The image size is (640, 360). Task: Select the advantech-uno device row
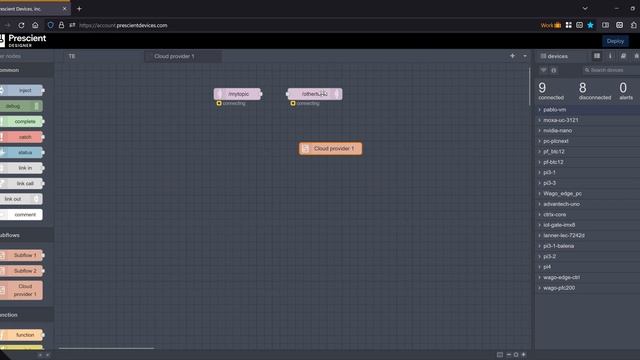tap(588, 204)
